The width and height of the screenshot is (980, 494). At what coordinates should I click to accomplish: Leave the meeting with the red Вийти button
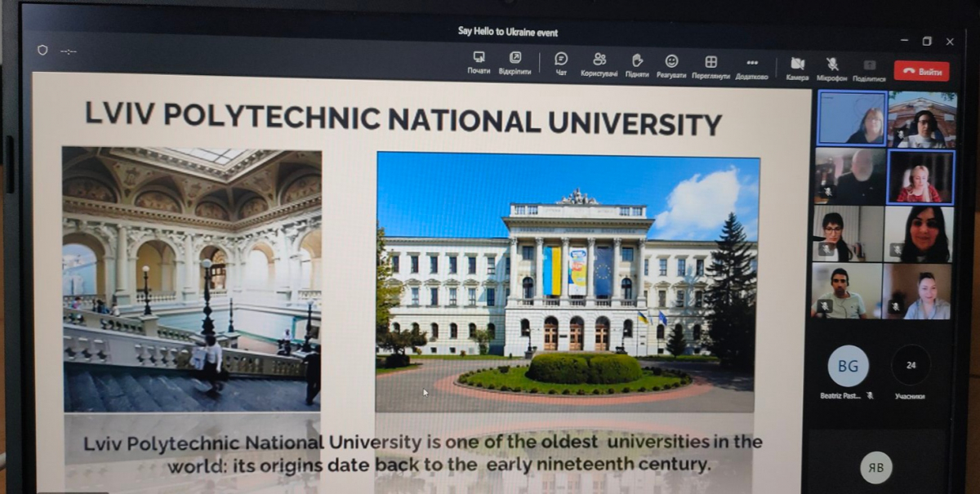(x=921, y=71)
